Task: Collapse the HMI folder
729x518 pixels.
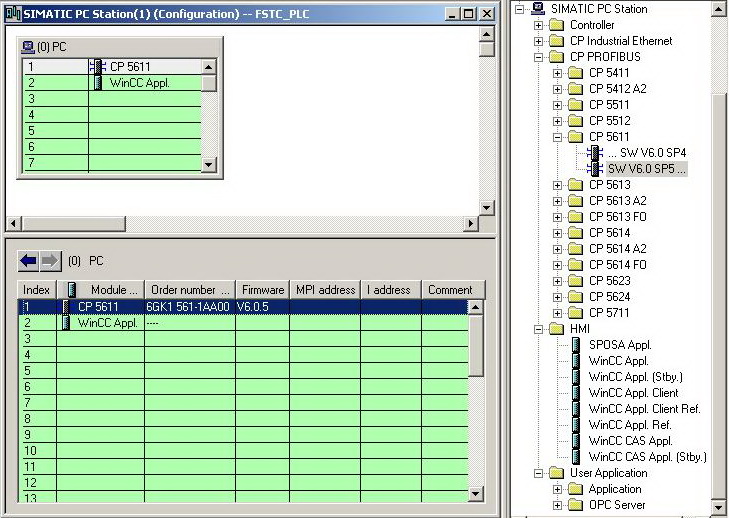Action: (538, 329)
